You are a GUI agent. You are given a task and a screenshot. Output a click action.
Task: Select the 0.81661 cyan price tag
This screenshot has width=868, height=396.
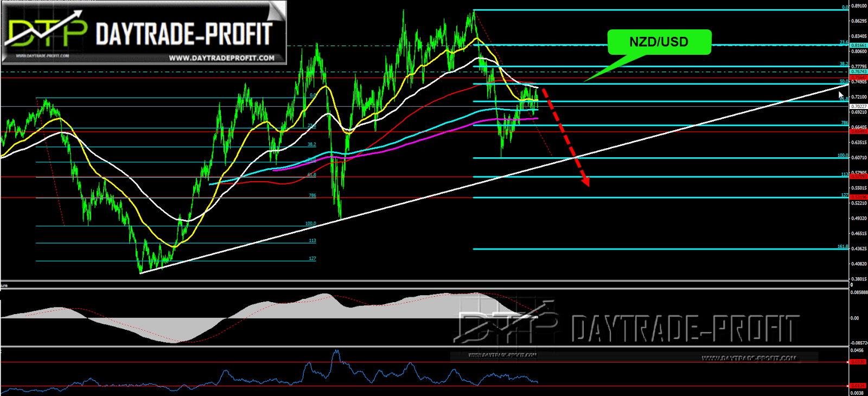click(859, 46)
